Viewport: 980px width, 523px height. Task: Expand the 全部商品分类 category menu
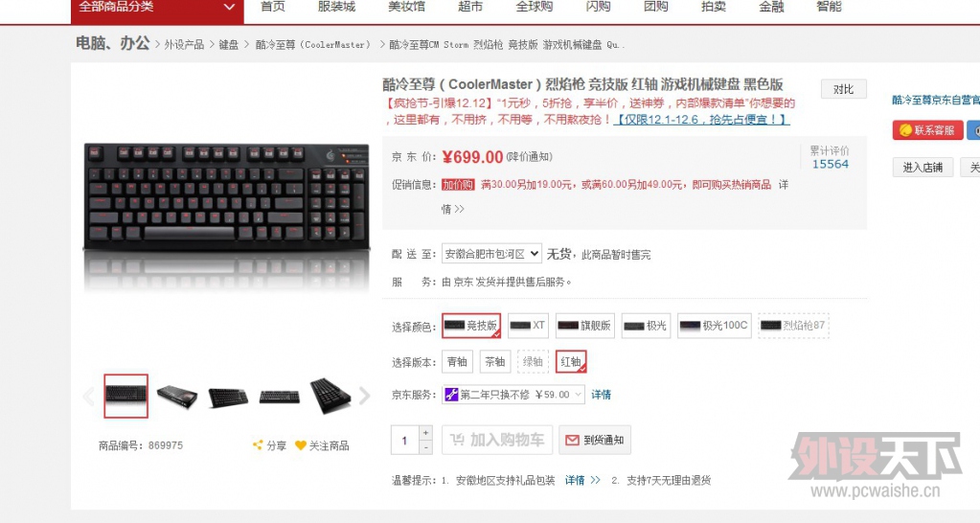click(x=157, y=8)
